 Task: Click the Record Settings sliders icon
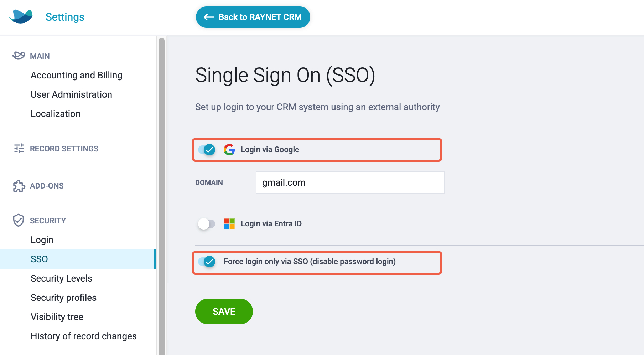[19, 148]
